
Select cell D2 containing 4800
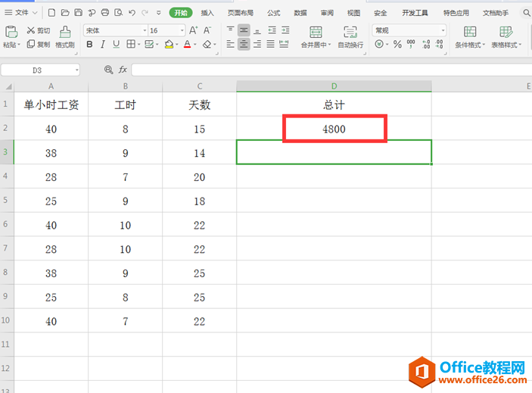[x=334, y=129]
